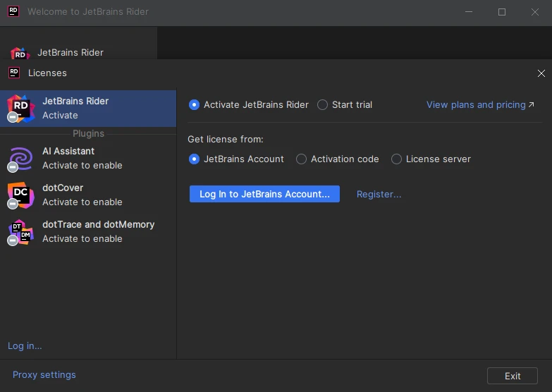The width and height of the screenshot is (552, 392).
Task: Select Activate JetBrains Rider radio option
Action: pos(195,104)
